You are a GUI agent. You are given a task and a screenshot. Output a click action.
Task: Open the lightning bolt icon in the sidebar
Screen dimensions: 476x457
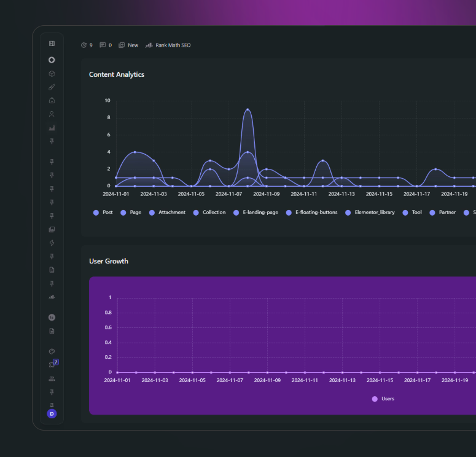(52, 243)
